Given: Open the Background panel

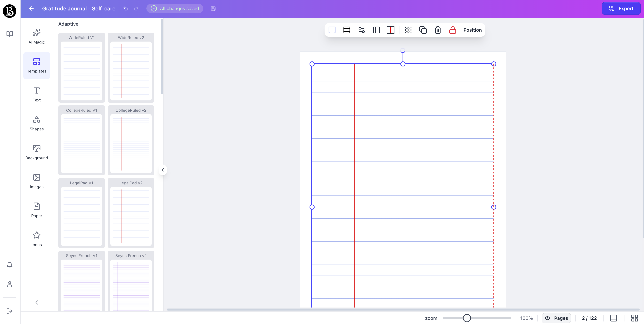Looking at the screenshot, I should [x=37, y=152].
